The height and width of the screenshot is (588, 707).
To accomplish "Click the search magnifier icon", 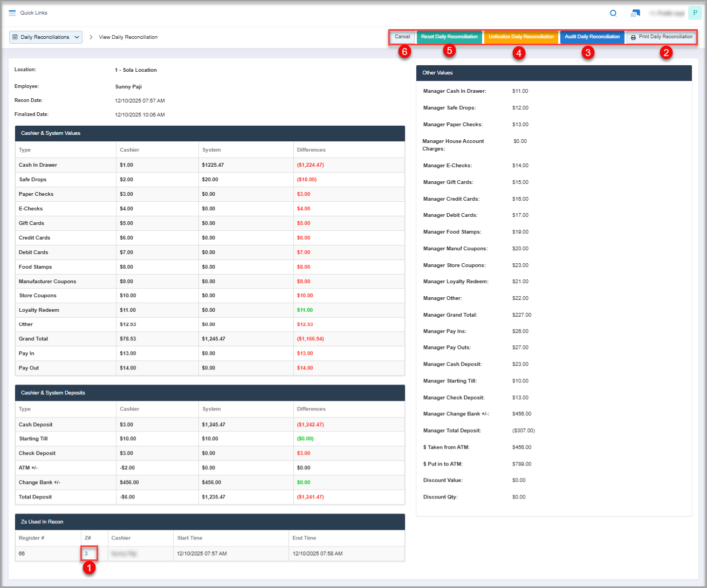I will click(x=613, y=13).
